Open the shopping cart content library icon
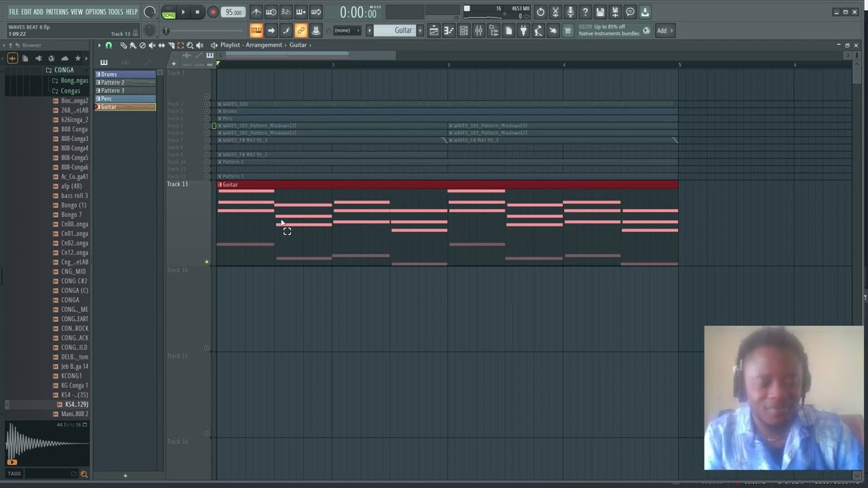Viewport: 868px width, 488px height. click(x=568, y=30)
